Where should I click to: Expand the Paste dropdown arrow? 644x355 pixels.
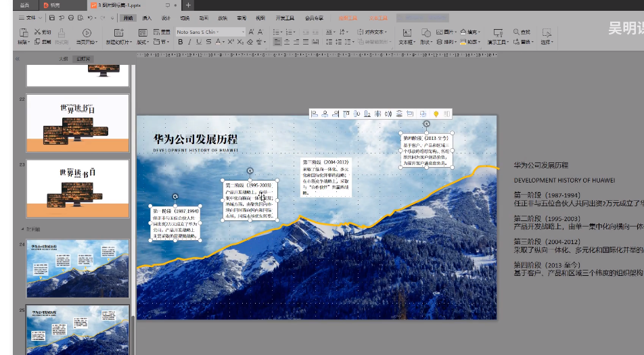(28, 42)
